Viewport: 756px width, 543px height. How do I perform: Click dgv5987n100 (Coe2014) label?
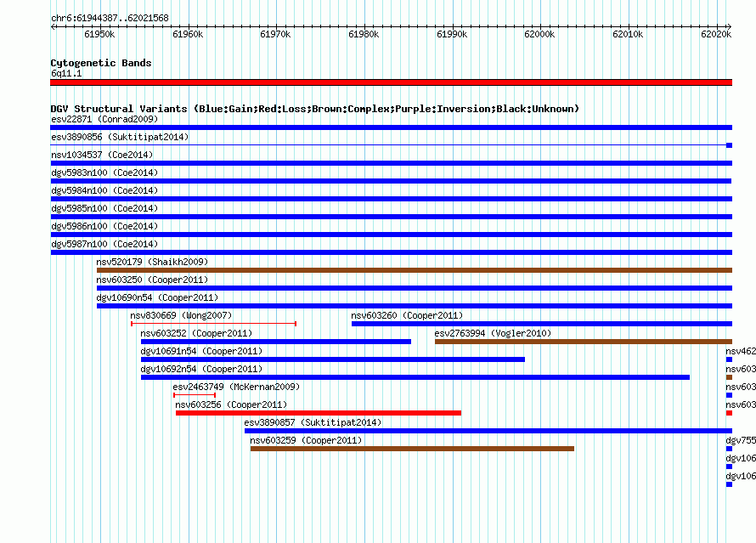coord(104,244)
